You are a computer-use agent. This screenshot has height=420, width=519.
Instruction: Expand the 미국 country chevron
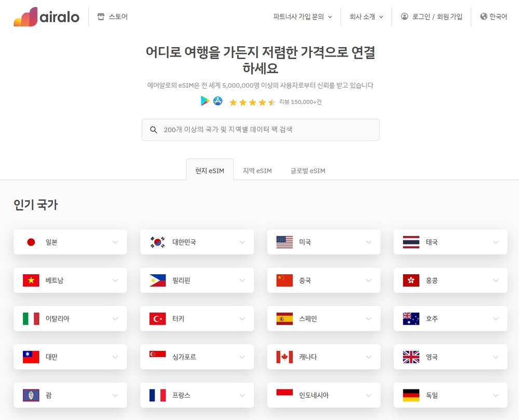[369, 242]
